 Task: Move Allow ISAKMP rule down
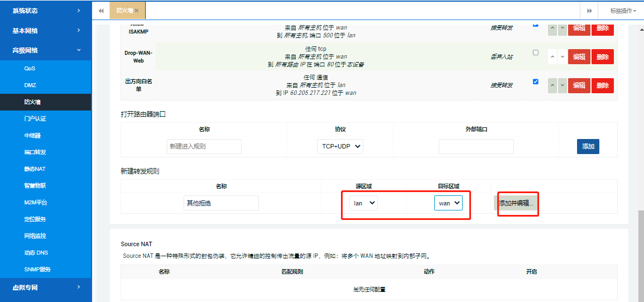point(562,28)
